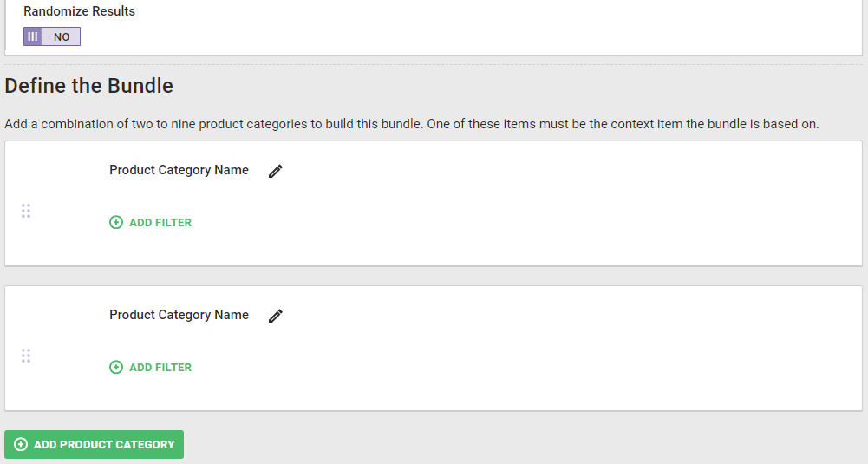
Task: Click the Define the Bundle heading
Action: pyautogui.click(x=88, y=86)
